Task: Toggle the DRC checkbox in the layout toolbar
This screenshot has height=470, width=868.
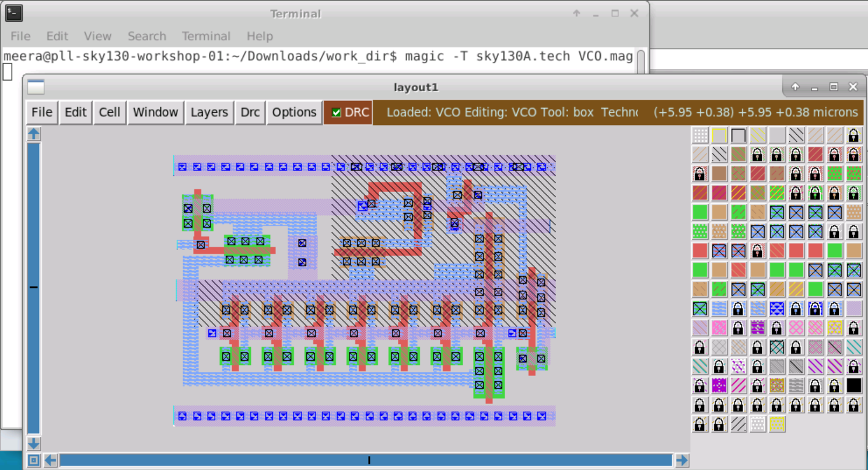Action: click(337, 112)
